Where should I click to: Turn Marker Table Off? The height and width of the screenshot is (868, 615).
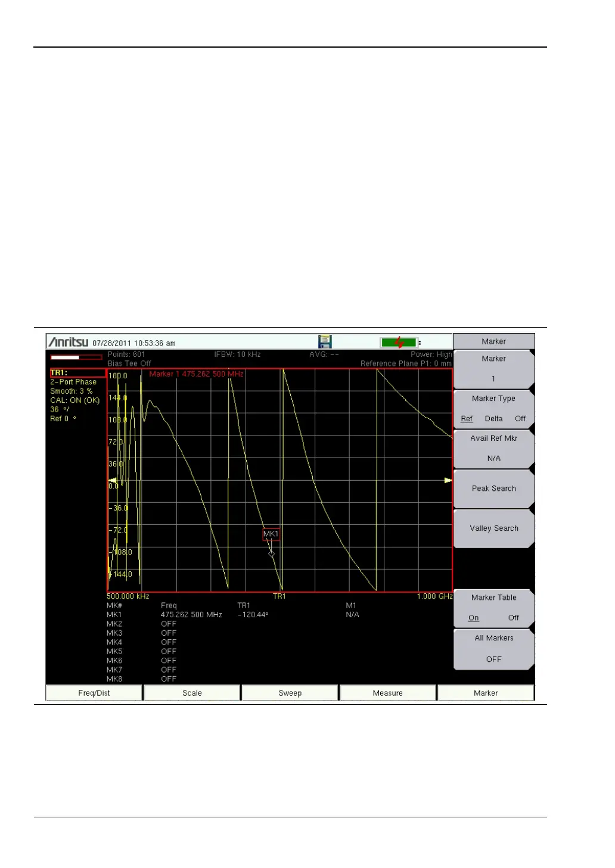coord(513,618)
